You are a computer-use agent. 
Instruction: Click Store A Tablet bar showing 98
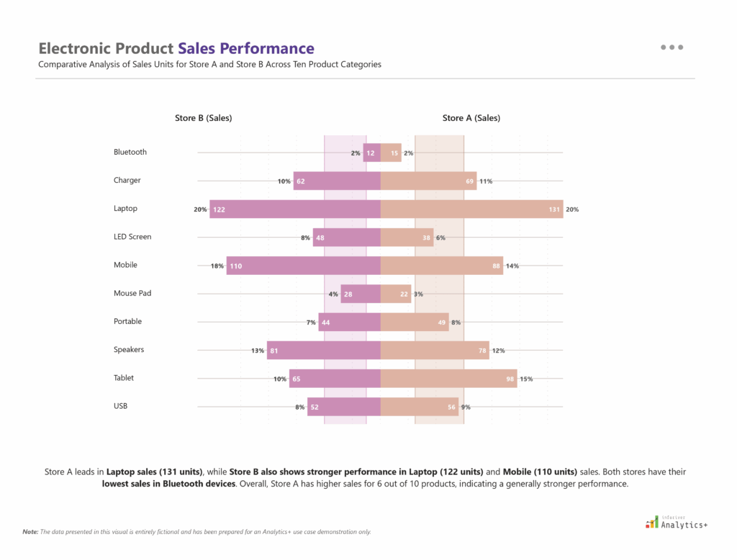tap(448, 379)
